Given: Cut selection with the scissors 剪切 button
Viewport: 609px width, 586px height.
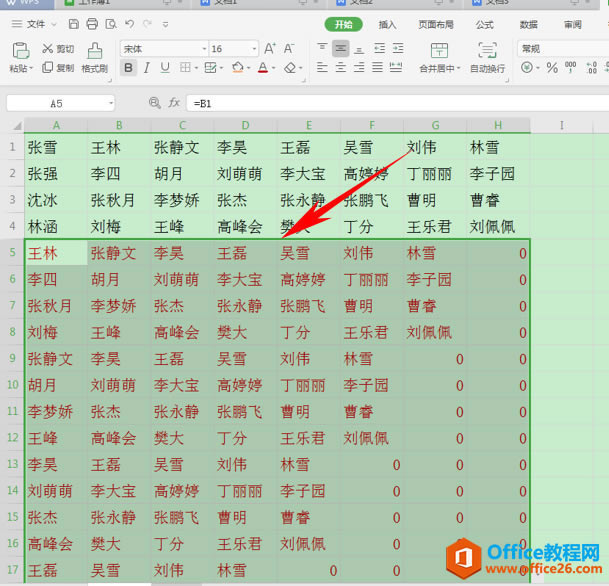Looking at the screenshot, I should click(58, 49).
